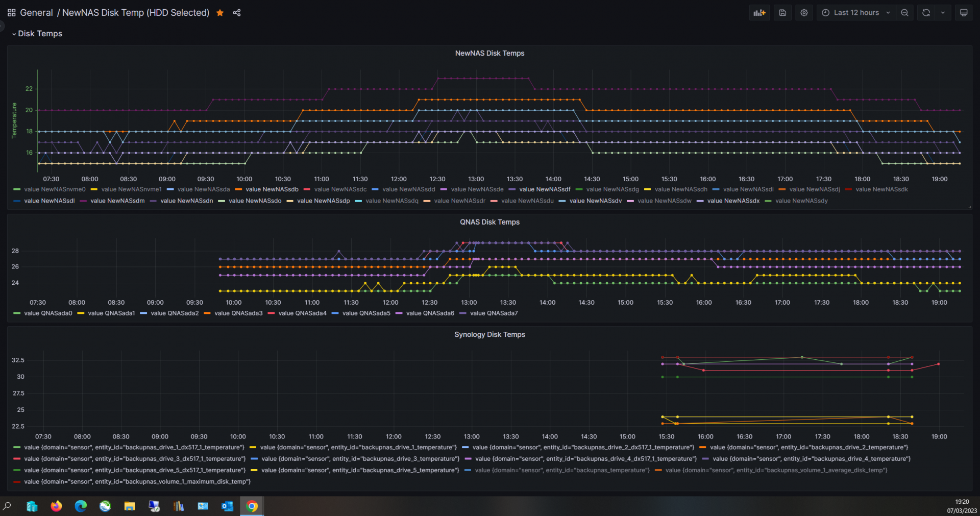980x516 pixels.
Task: Toggle the QNASada4 series in legend
Action: coord(302,313)
